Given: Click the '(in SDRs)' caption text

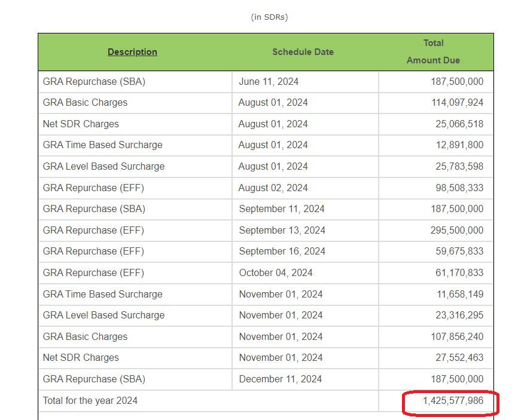Looking at the screenshot, I should point(269,17).
